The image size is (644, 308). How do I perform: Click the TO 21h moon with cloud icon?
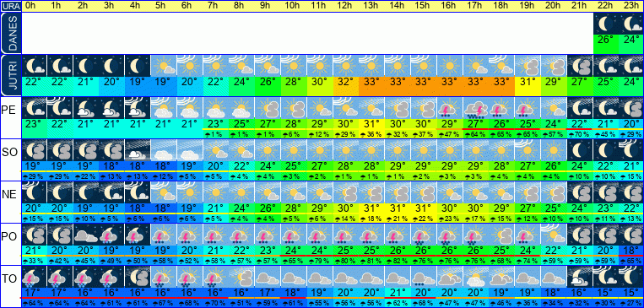579,277
